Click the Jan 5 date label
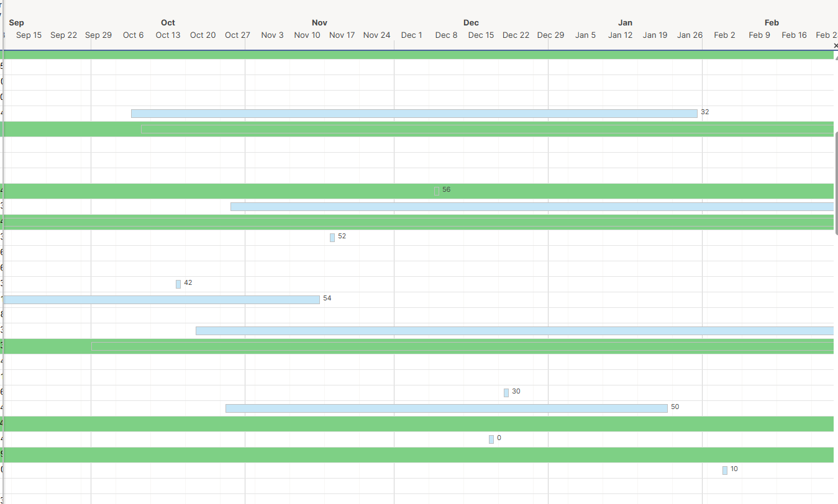Screen dimensions: 838x504 click(585, 35)
